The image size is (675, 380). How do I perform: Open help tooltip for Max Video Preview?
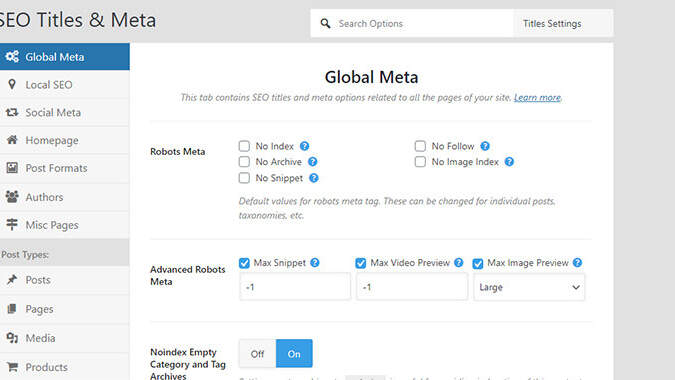point(459,263)
